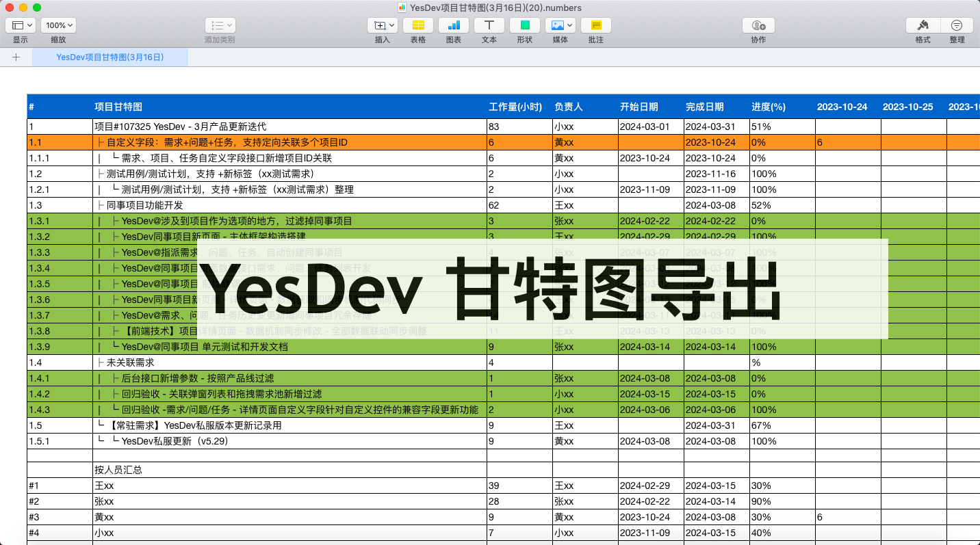Click the 按人员汇总 summary heading cell
The height and width of the screenshot is (545, 980).
point(289,470)
